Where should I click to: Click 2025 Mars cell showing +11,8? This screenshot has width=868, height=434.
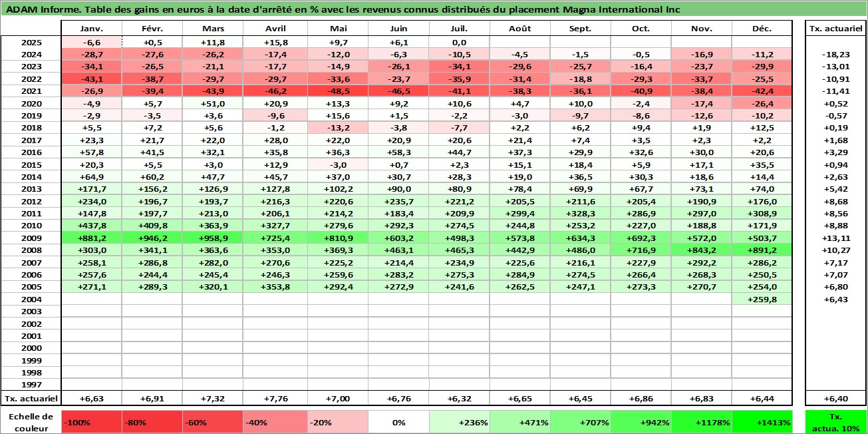point(212,42)
